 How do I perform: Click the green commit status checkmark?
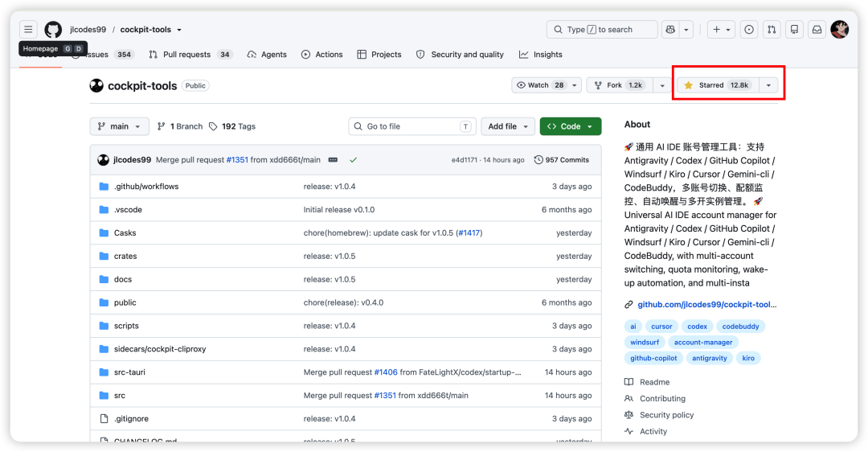(353, 159)
